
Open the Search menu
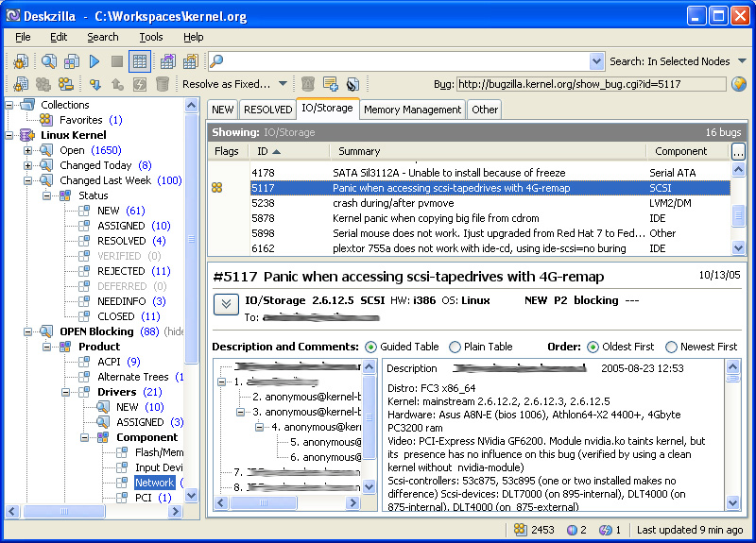pyautogui.click(x=103, y=37)
